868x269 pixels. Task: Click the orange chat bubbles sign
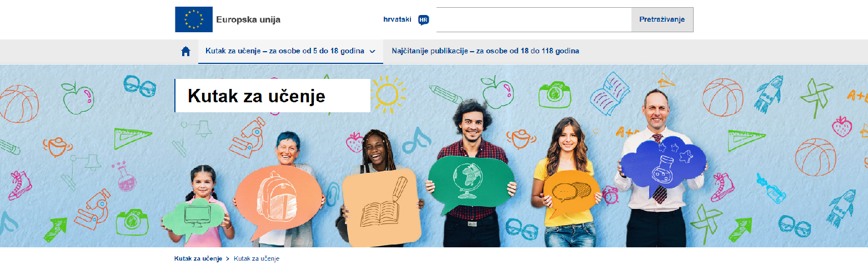(x=572, y=196)
